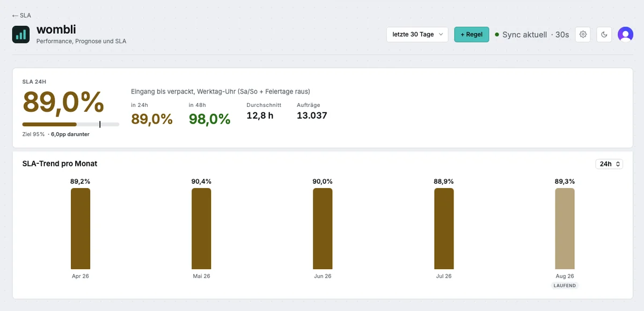Click the 90,4% label above Mai bar

coord(201,182)
